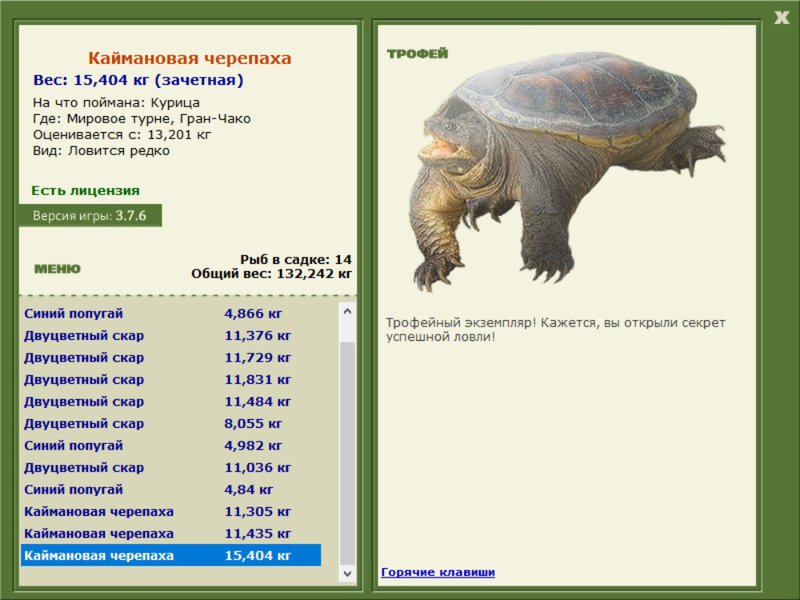Select the Каймановая черепаха 11,305 кг row
This screenshot has height=600, width=800.
click(x=171, y=511)
